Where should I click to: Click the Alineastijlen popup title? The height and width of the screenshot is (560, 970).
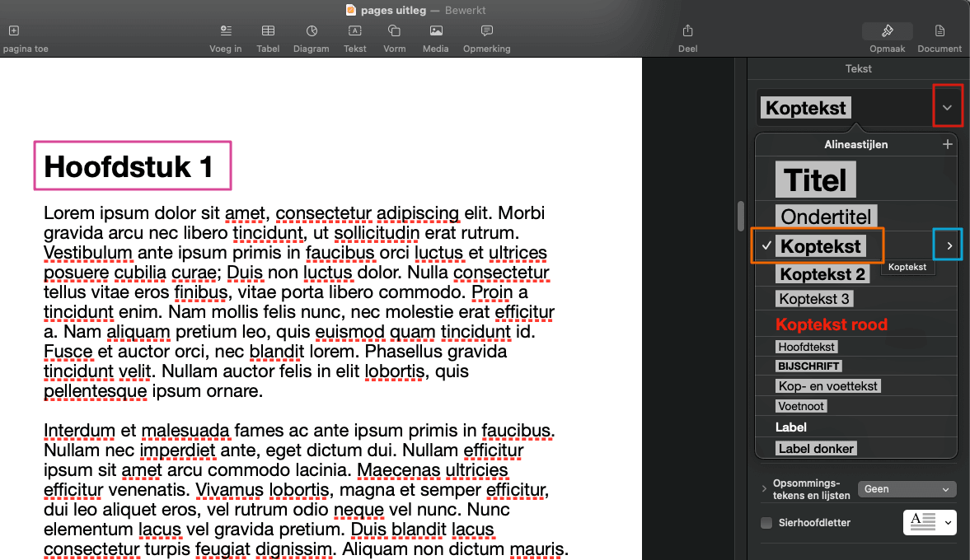(855, 144)
